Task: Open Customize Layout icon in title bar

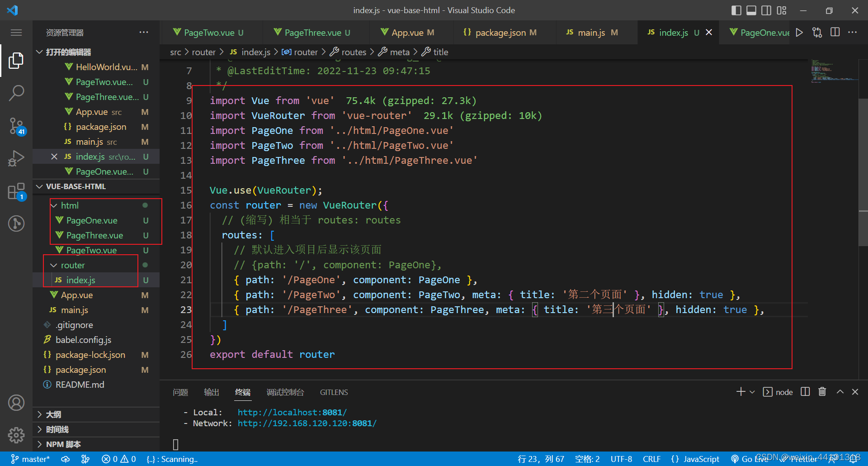Action: pos(782,10)
